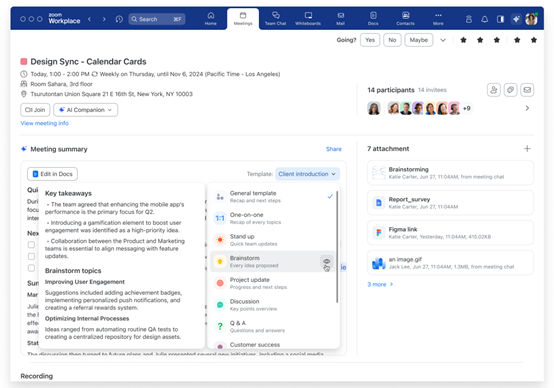Respond No to Going
The image size is (554, 388).
pos(392,40)
